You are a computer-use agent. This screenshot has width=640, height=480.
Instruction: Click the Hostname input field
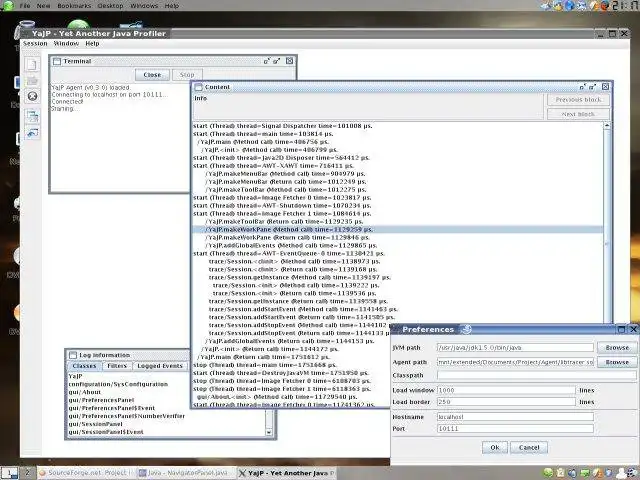[x=515, y=417]
